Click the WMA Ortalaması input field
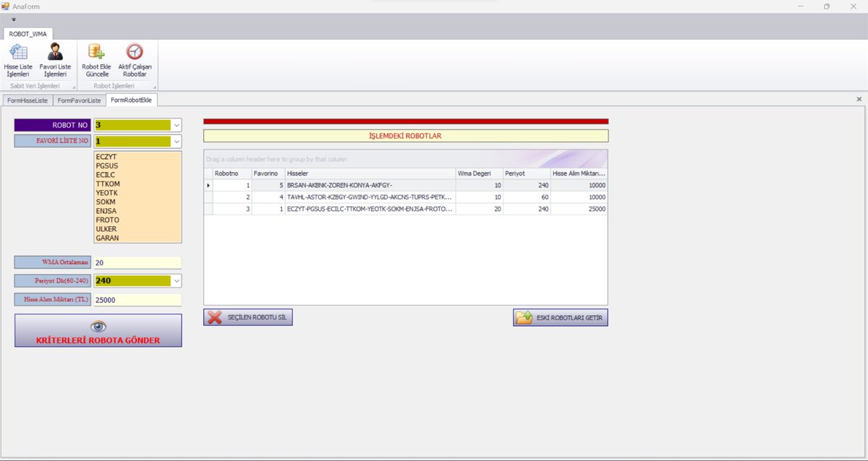The width and height of the screenshot is (868, 461). pyautogui.click(x=137, y=263)
